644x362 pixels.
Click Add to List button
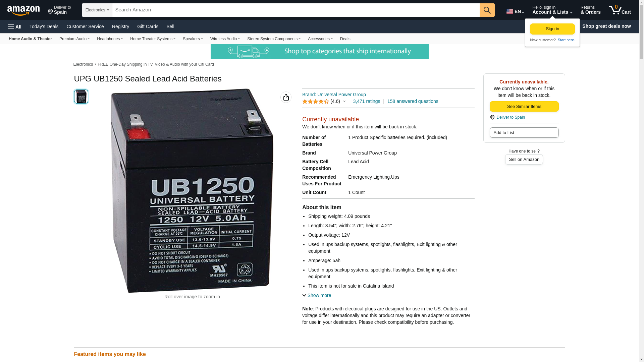click(x=524, y=133)
